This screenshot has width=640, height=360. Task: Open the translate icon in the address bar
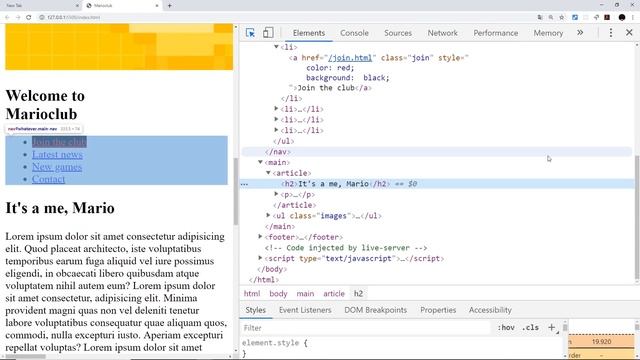coord(540,17)
